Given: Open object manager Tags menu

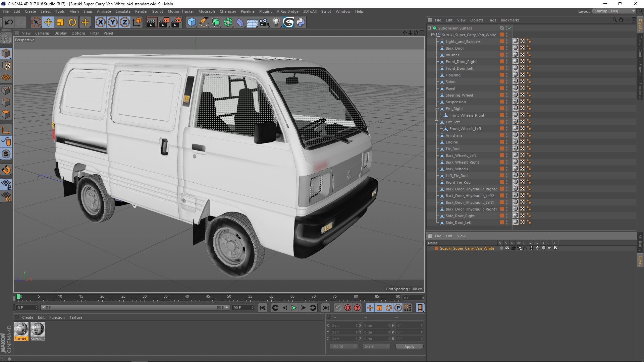Looking at the screenshot, I should (x=492, y=20).
